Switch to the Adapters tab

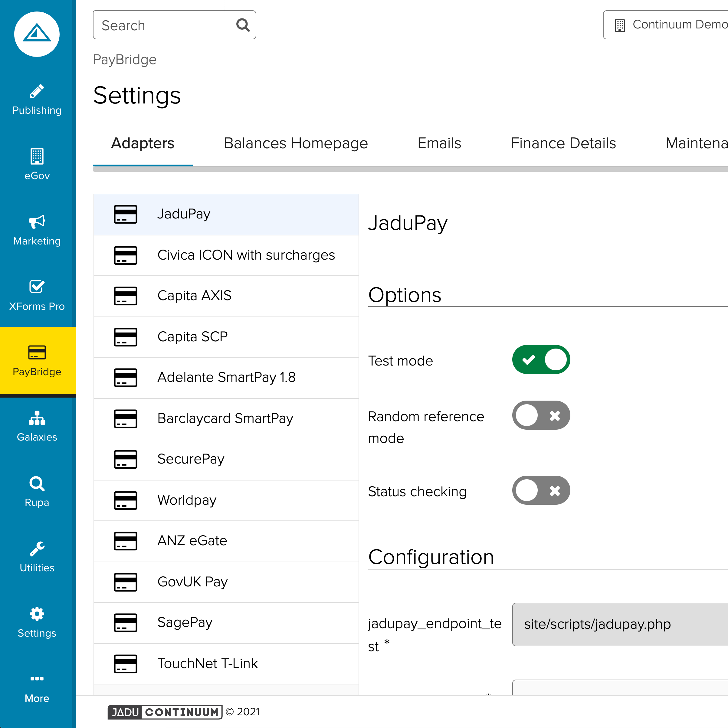(143, 143)
